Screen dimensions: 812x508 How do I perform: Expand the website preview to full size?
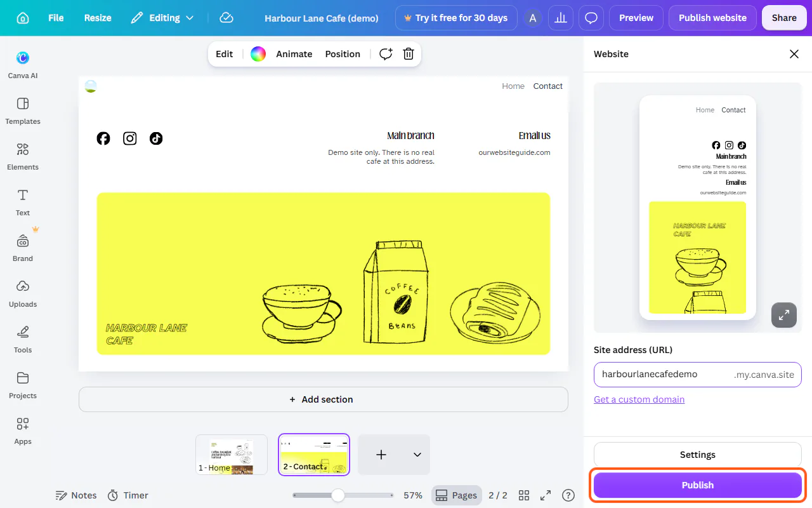coord(784,314)
